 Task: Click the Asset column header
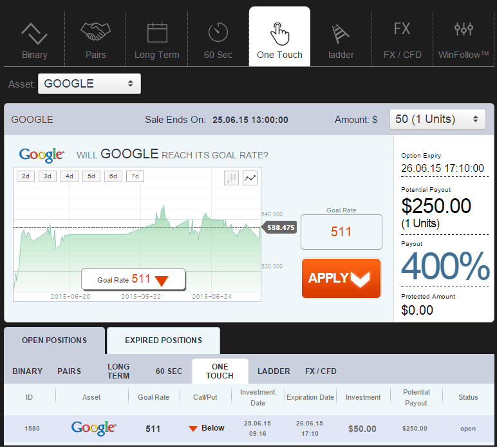coord(91,397)
